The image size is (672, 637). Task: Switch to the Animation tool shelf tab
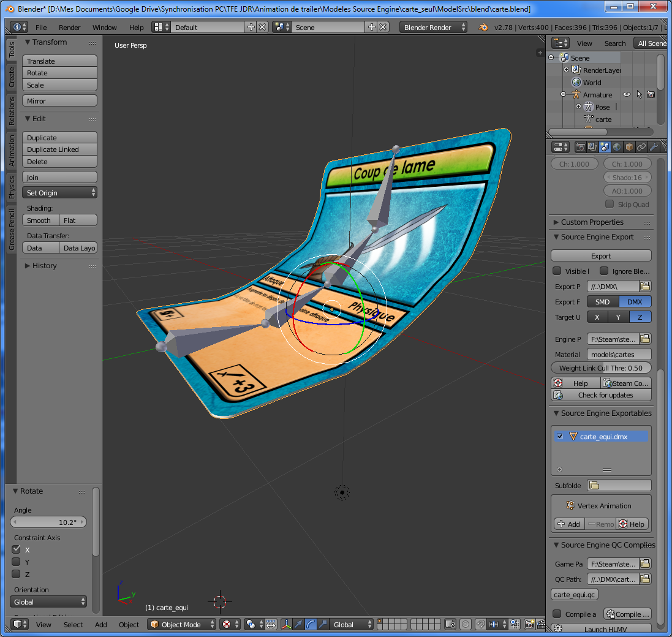(12, 150)
